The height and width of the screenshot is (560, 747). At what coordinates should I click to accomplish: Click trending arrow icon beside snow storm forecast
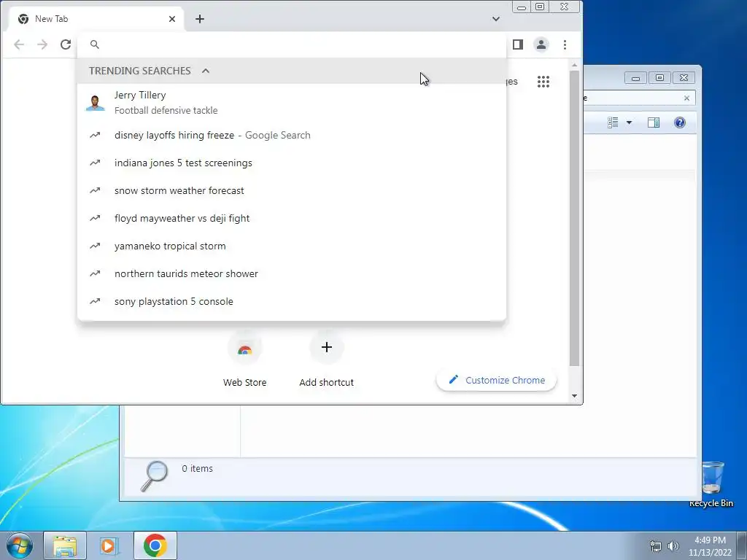tap(95, 190)
